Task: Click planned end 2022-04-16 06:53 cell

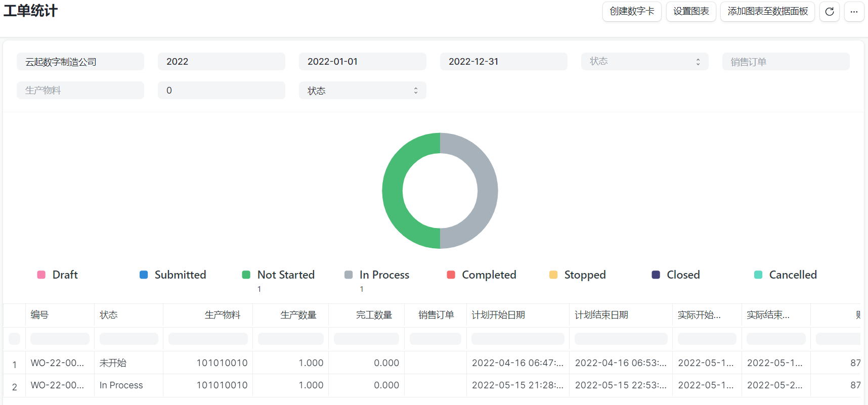Action: click(x=621, y=363)
